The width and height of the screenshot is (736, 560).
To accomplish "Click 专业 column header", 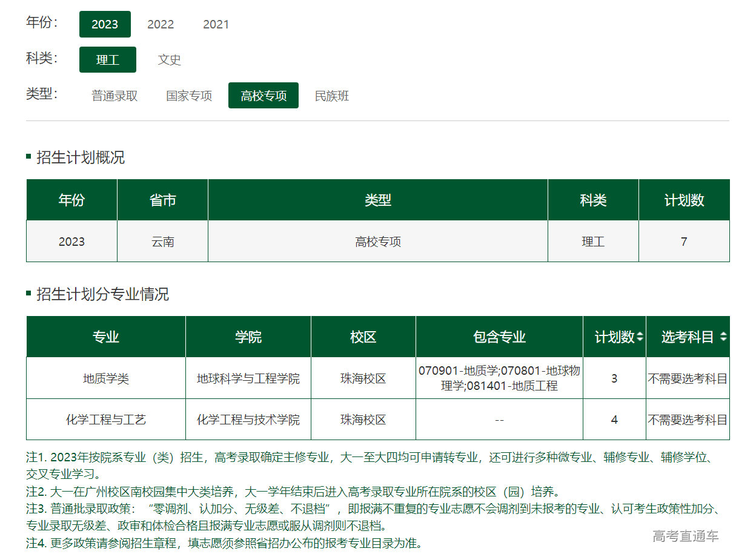I will (106, 337).
